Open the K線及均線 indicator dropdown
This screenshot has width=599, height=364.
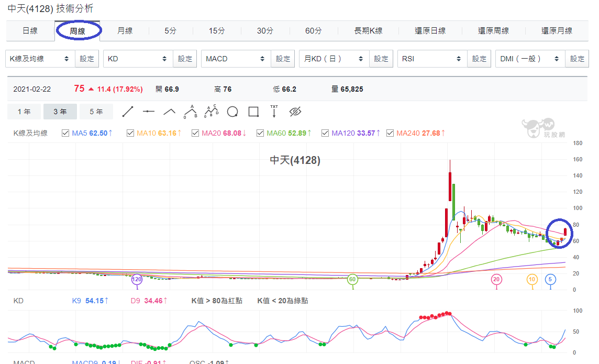[40, 59]
